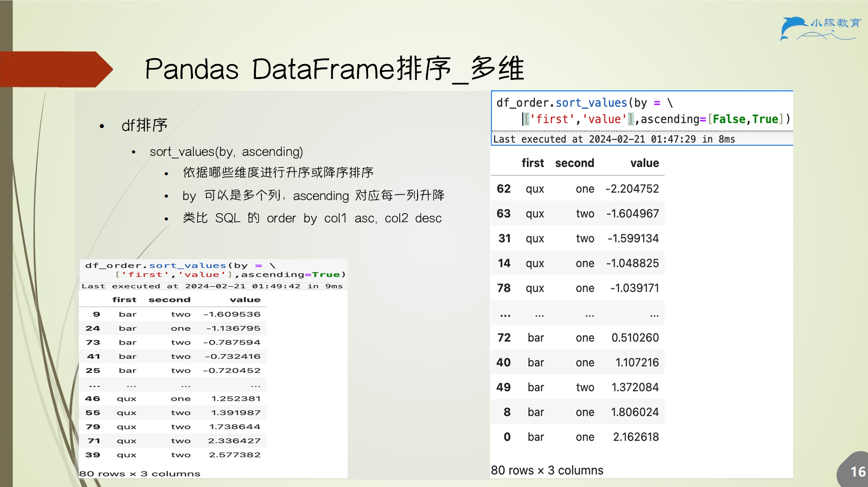Click the line 类比 SQL 的 order by
Viewport: 868px width, 487px height.
312,218
